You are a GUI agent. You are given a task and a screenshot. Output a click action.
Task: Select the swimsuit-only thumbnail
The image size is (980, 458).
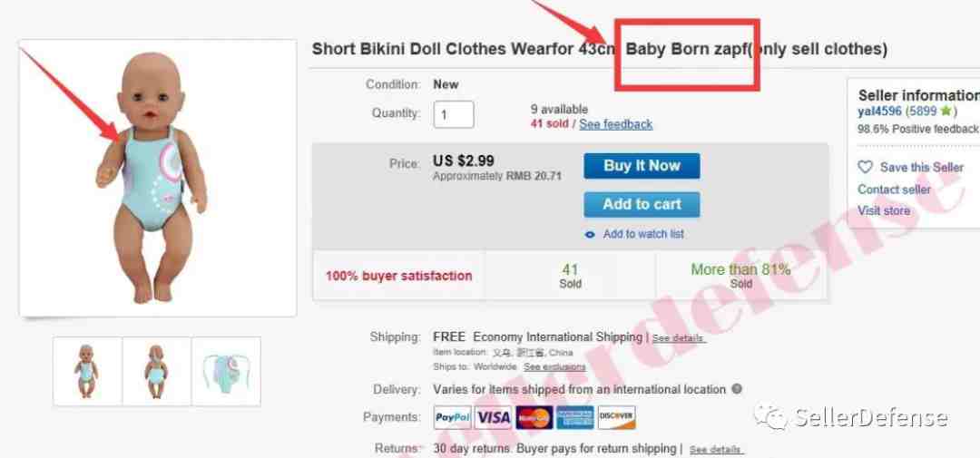point(226,371)
